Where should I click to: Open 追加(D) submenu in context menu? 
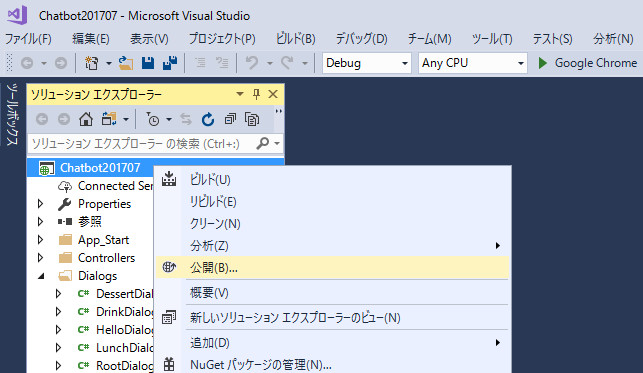point(332,343)
